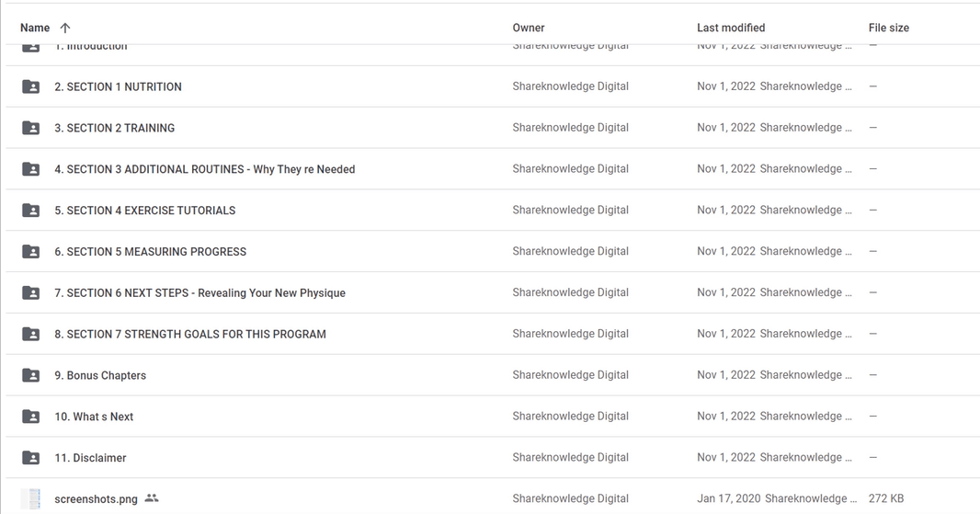Click the folder icon for Disclaimer

point(30,458)
